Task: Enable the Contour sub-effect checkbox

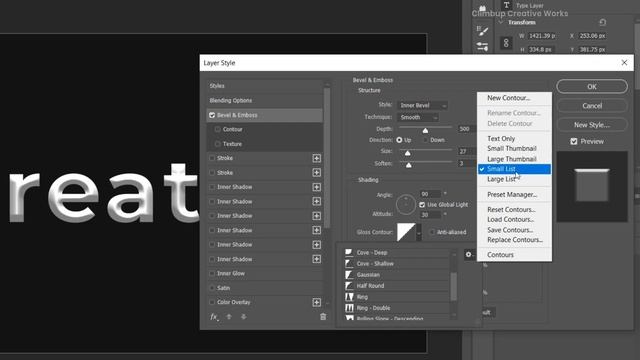Action: click(x=218, y=129)
